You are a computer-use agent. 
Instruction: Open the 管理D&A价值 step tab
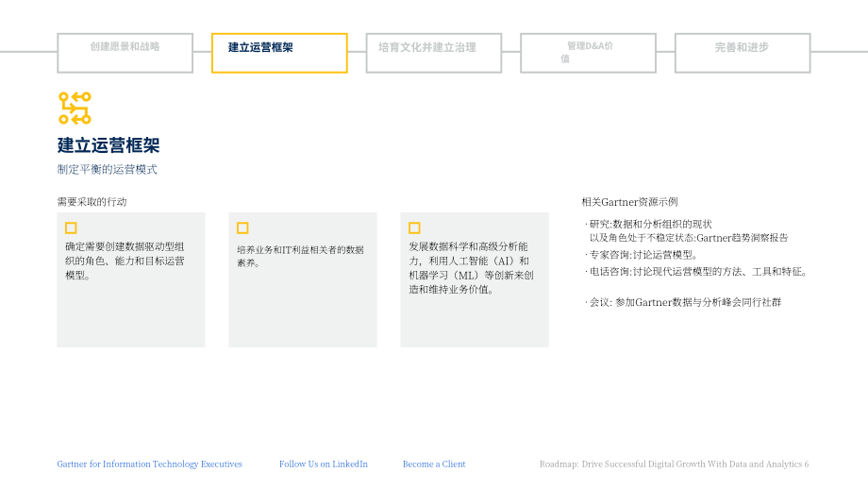[x=589, y=53]
